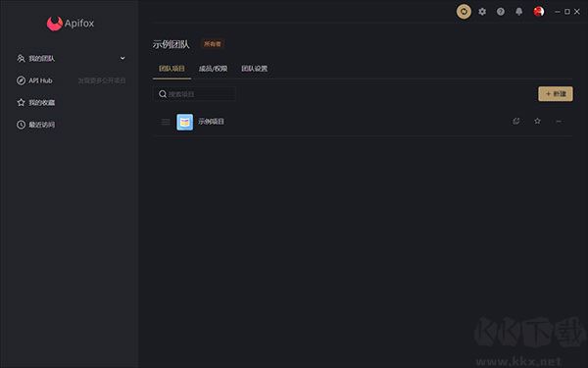Click the API Hub compass icon

pos(21,80)
